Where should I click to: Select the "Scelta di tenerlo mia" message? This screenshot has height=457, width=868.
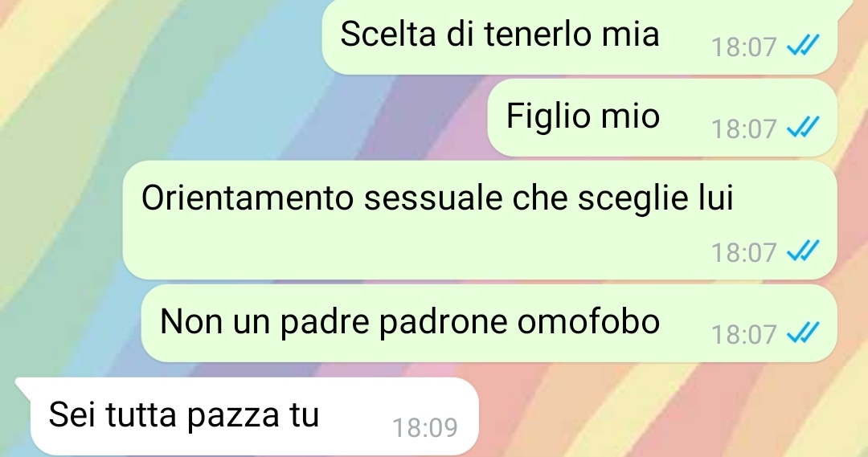[579, 36]
